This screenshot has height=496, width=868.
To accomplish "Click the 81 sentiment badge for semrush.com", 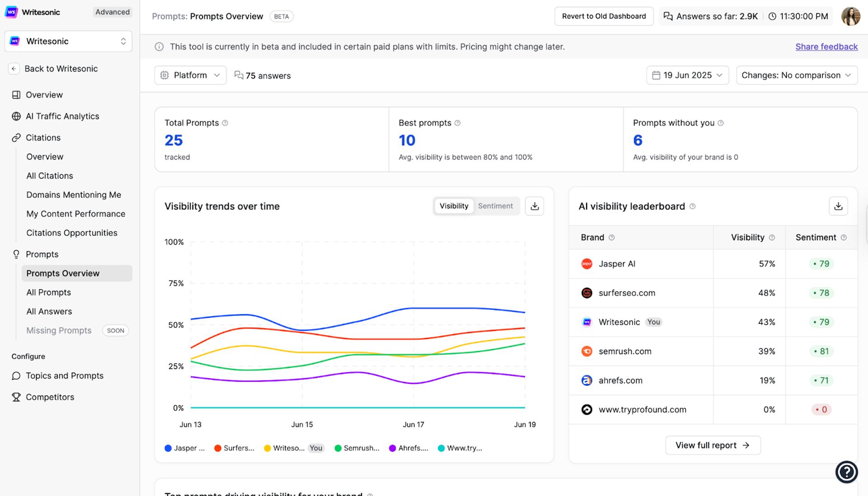I will pos(821,351).
